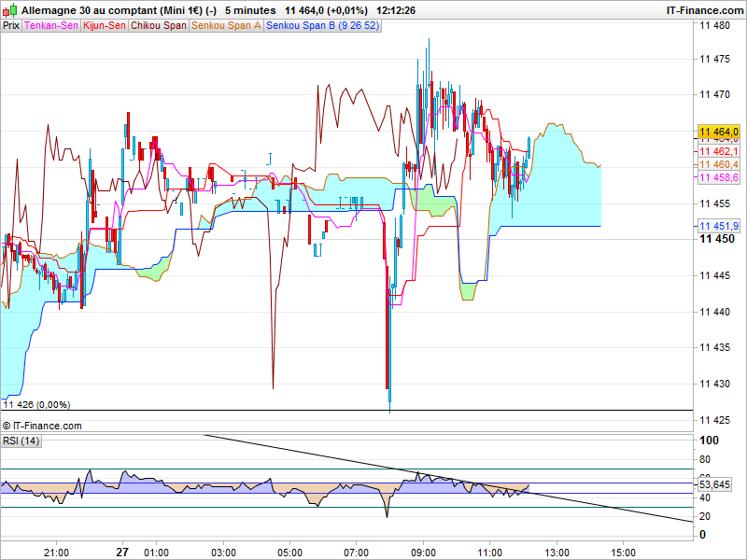Image resolution: width=747 pixels, height=560 pixels.
Task: Click the current price tag 11 464,0
Action: coord(719,132)
